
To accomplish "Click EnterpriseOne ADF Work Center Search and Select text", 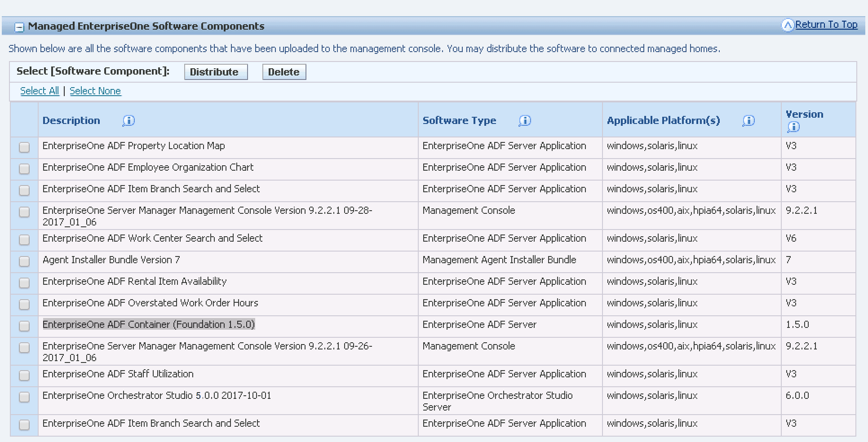I will 152,238.
